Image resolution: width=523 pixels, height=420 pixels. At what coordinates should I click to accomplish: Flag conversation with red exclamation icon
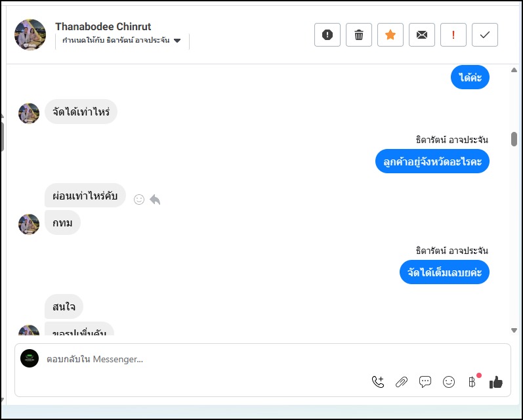tap(453, 35)
